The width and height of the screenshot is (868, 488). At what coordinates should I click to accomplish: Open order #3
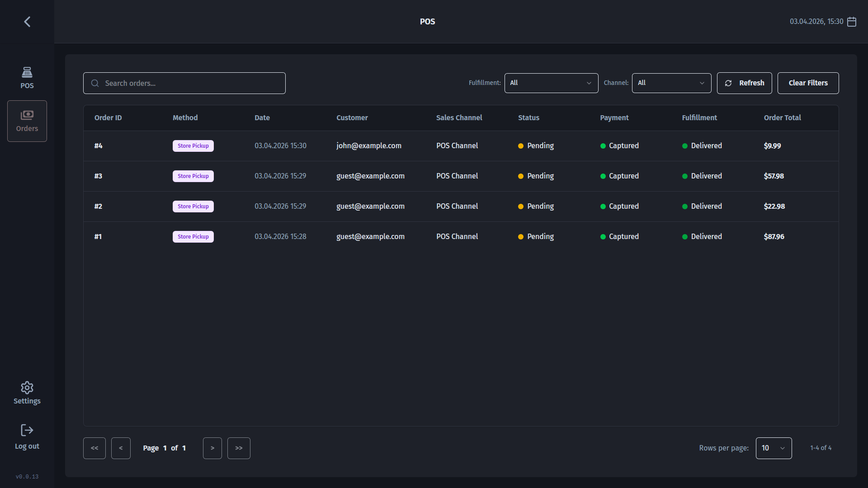point(461,176)
